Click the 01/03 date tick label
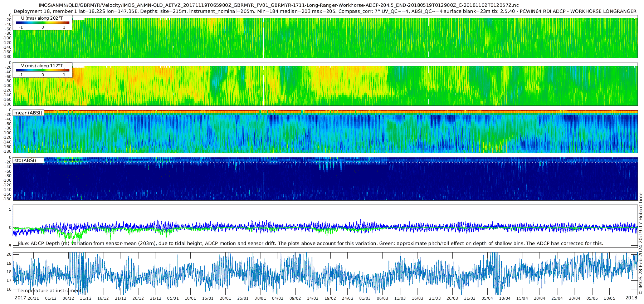This screenshot has width=644, height=304. [365, 298]
